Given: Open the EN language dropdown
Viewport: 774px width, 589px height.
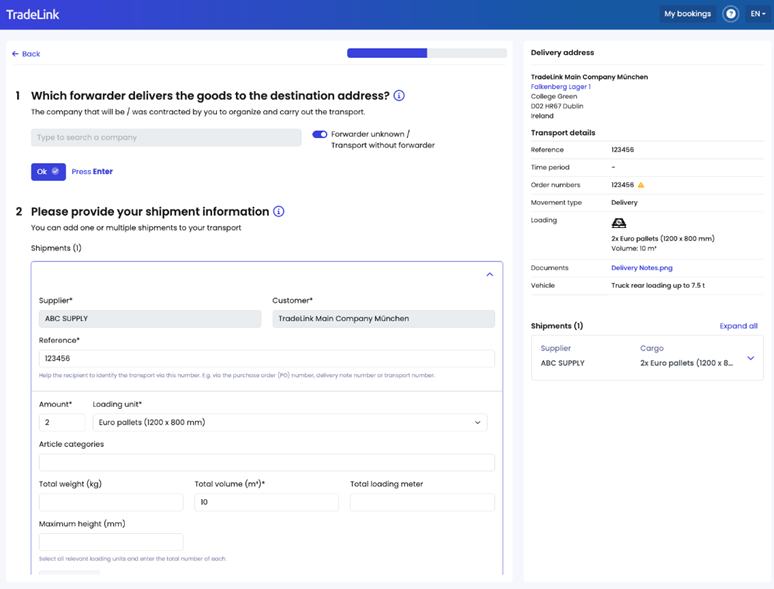Looking at the screenshot, I should pos(756,14).
